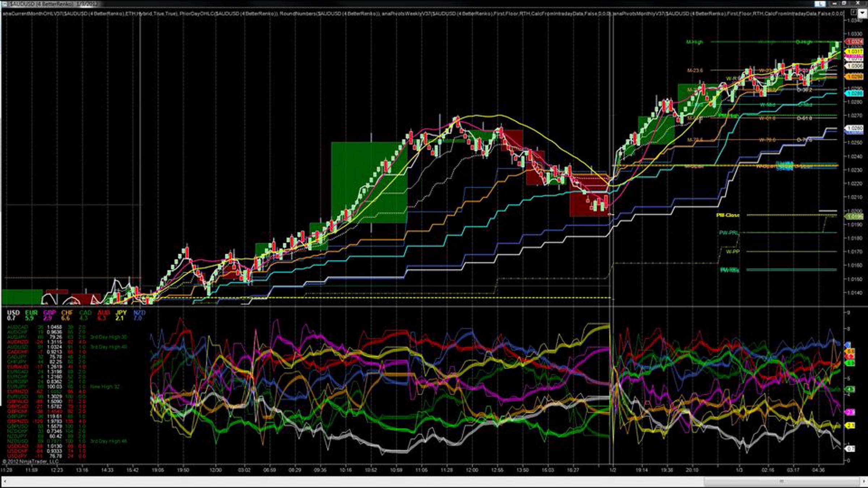Viewport: 868px width, 488px height.
Task: Click the PW-Close level label
Action: [x=728, y=215]
